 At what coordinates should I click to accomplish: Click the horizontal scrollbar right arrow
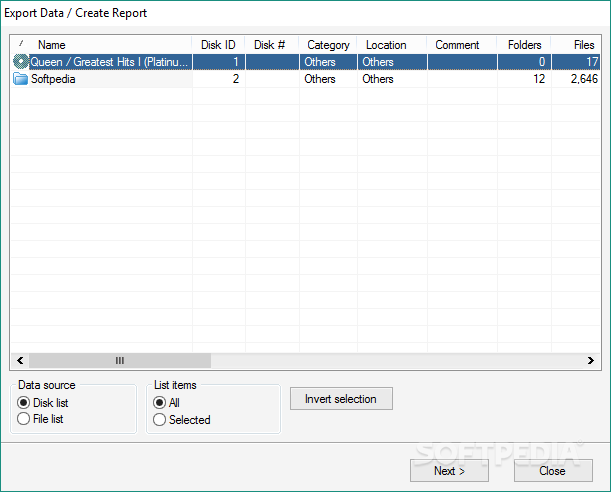[x=591, y=360]
